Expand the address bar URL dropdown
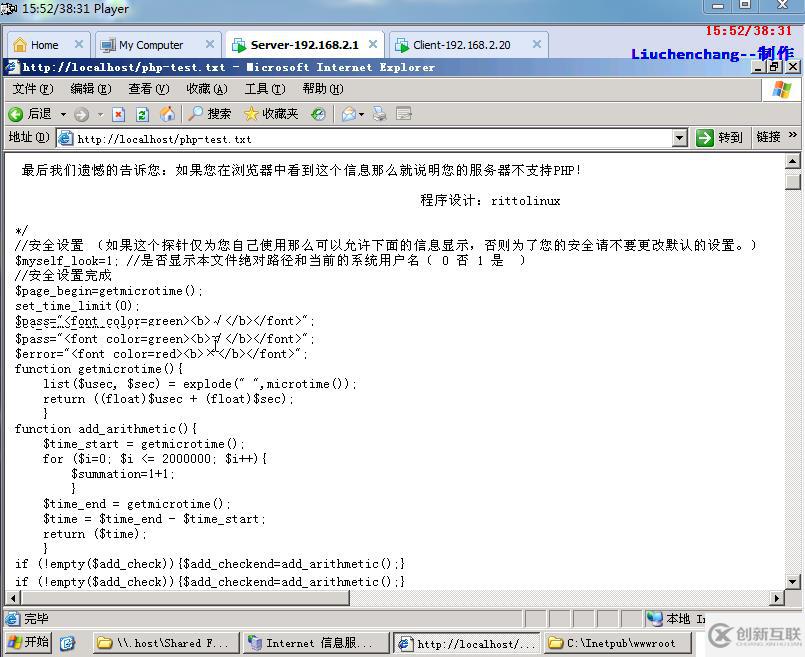Image resolution: width=805 pixels, height=657 pixels. (680, 138)
